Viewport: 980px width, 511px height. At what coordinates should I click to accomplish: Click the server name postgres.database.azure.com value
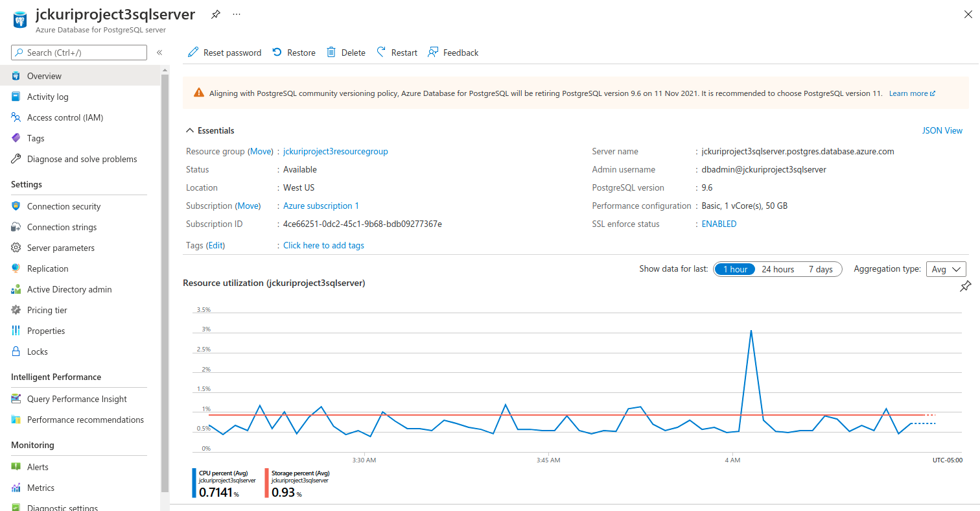point(798,151)
